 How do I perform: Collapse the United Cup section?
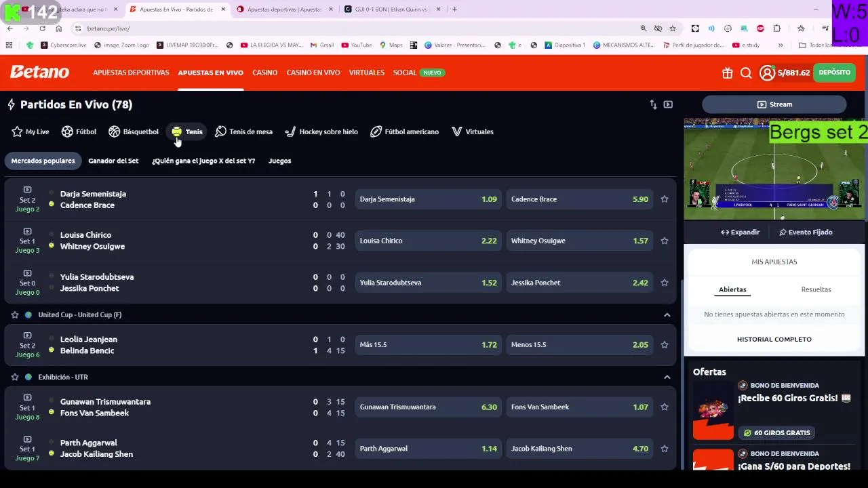click(x=667, y=314)
